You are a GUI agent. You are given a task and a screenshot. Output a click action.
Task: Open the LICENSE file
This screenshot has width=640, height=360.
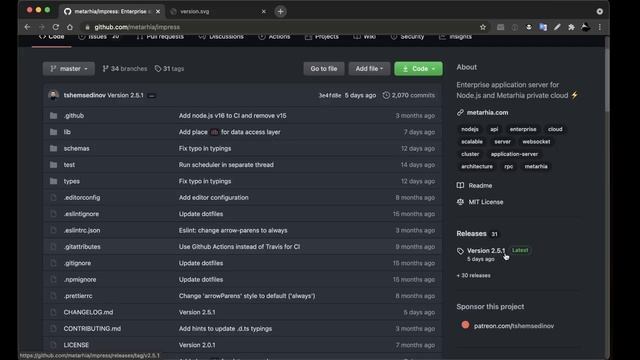coord(76,345)
